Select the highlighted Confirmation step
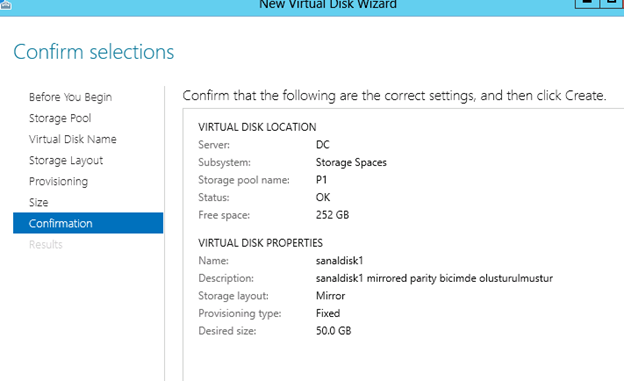Screen dimensions: 624x381 click(x=88, y=223)
